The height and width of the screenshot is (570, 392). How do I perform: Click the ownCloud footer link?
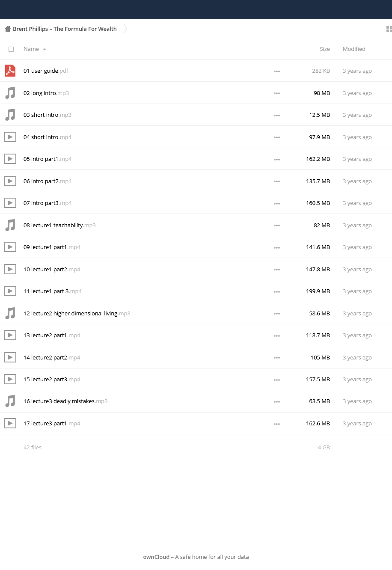click(156, 557)
